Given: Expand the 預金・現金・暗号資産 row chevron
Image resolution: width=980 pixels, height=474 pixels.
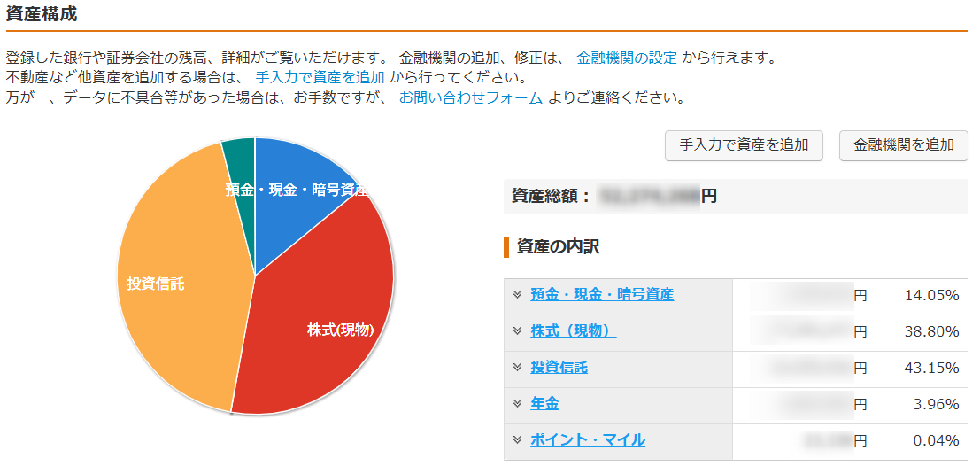Looking at the screenshot, I should coord(517,295).
